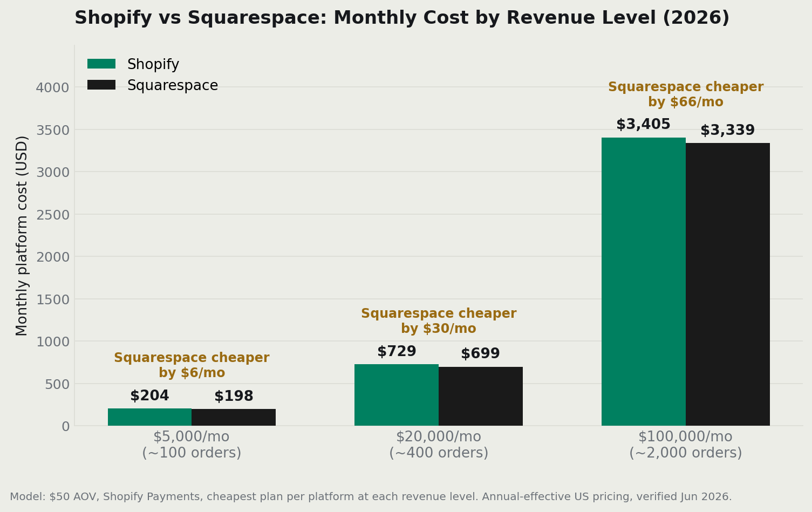Click the $198 Squarespace bar value
812x512 pixels.
tap(234, 397)
